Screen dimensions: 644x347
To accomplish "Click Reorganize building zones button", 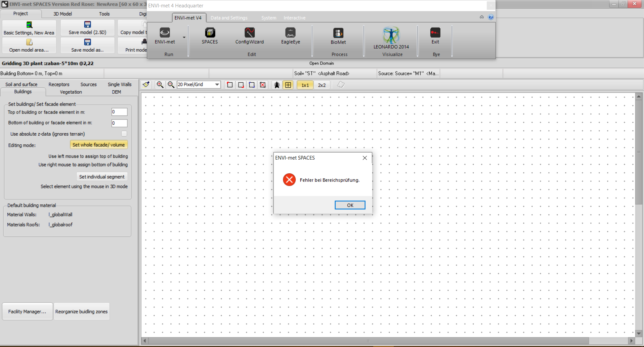I will (x=82, y=311).
